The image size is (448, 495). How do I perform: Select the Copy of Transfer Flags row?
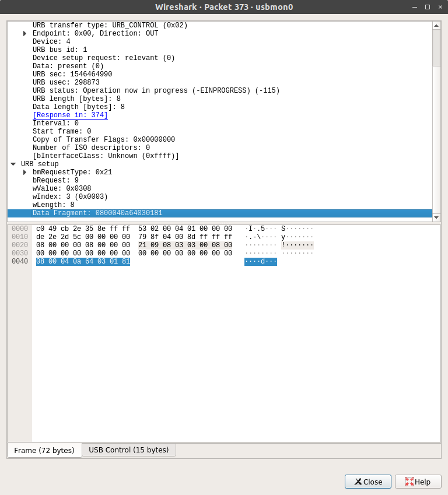[219, 139]
